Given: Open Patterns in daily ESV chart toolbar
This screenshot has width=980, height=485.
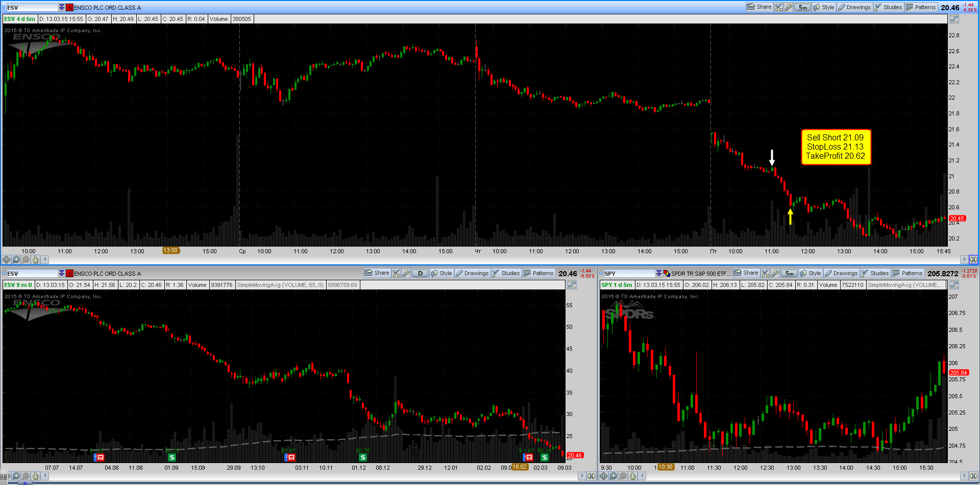Looking at the screenshot, I should [x=538, y=273].
